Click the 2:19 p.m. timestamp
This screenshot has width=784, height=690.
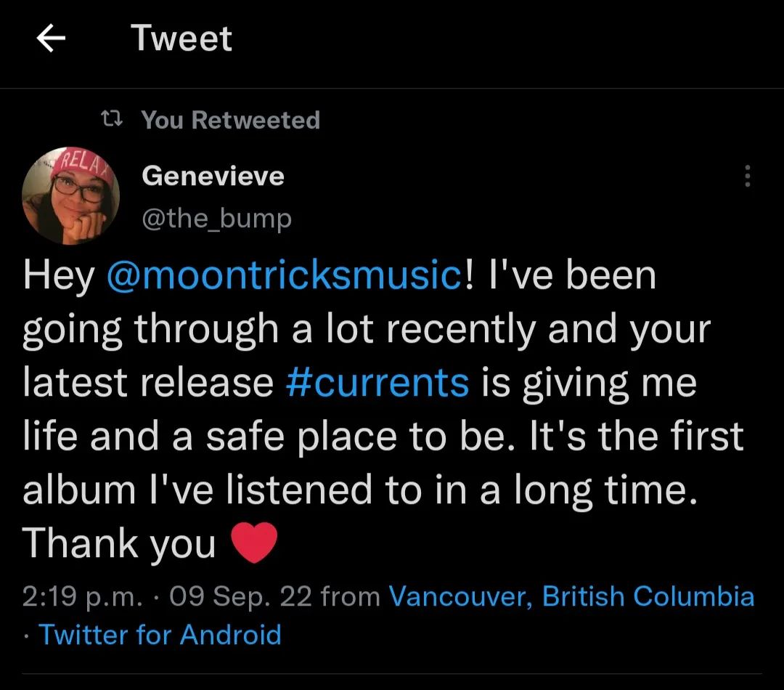pos(83,596)
